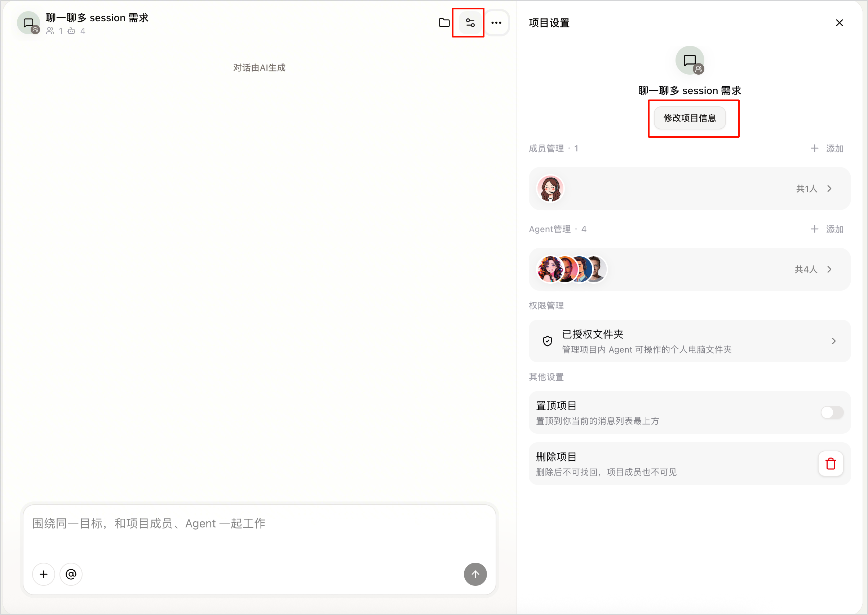This screenshot has width=868, height=615.
Task: Click the send arrow button
Action: (x=475, y=574)
